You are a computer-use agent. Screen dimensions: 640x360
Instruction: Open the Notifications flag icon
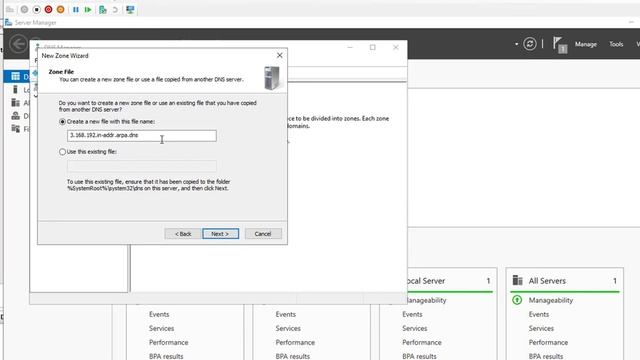(560, 44)
